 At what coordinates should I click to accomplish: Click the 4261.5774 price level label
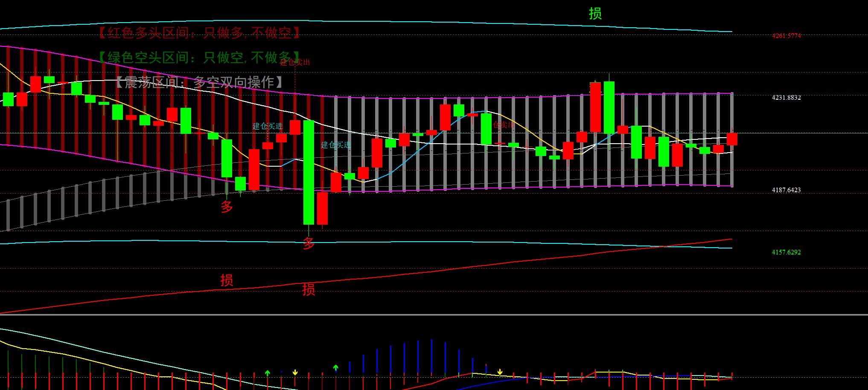click(786, 36)
